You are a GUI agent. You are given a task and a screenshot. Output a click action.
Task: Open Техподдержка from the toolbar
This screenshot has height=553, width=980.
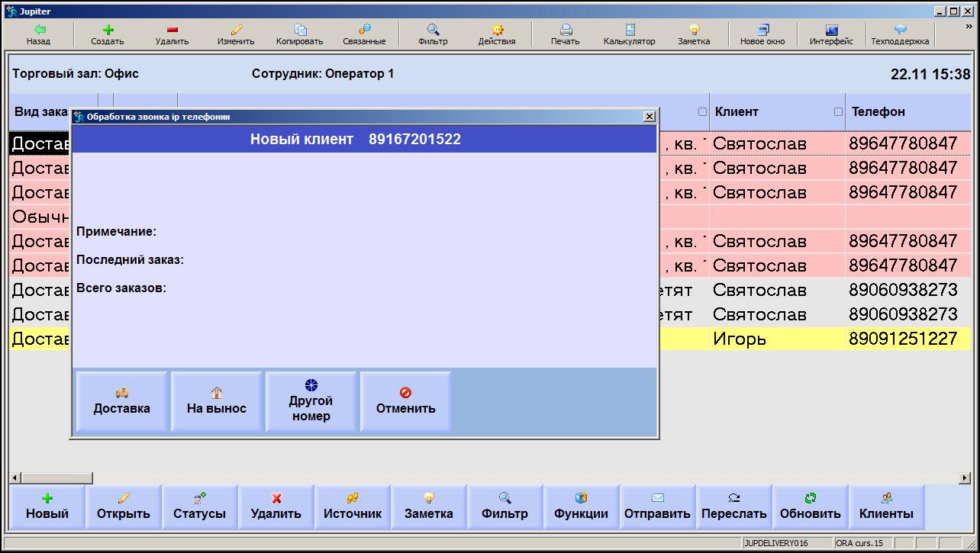tap(900, 35)
